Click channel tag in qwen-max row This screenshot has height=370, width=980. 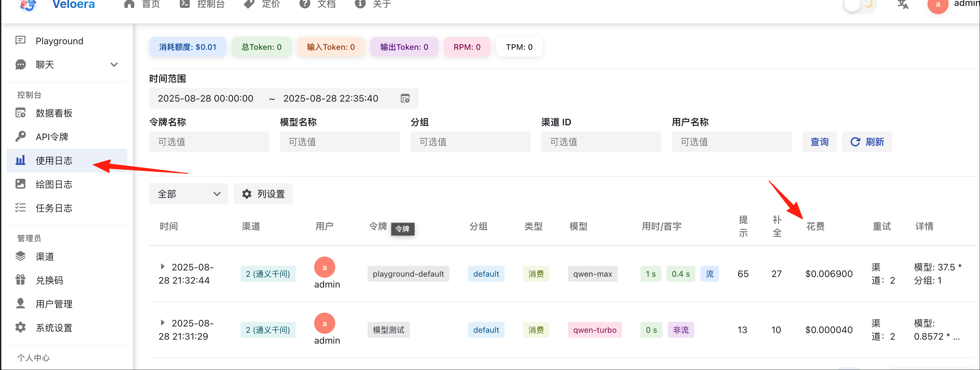coord(268,274)
